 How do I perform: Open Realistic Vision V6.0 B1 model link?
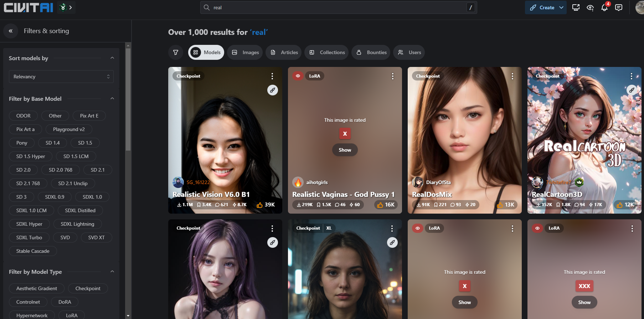pos(211,194)
